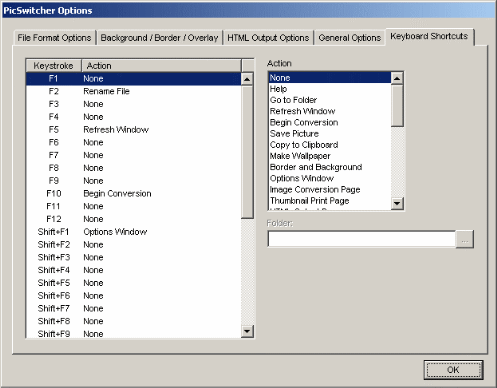Select the Keyboard Shortcuts tab

click(429, 36)
